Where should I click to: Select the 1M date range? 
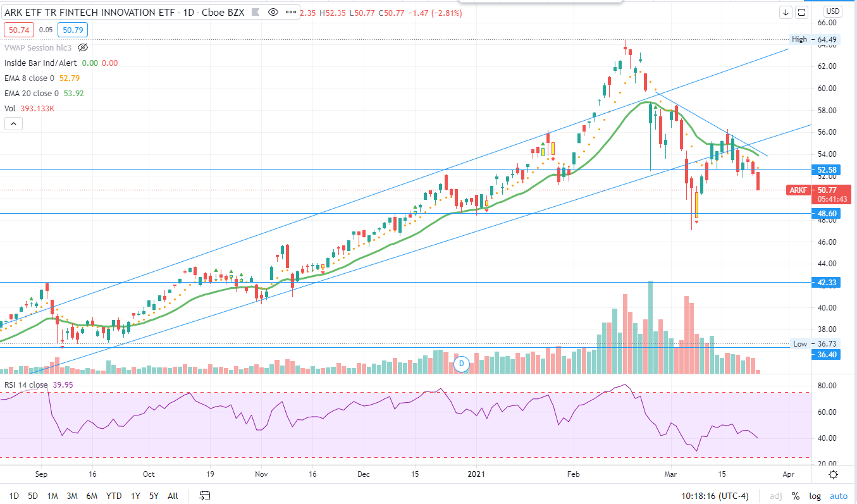tap(53, 496)
